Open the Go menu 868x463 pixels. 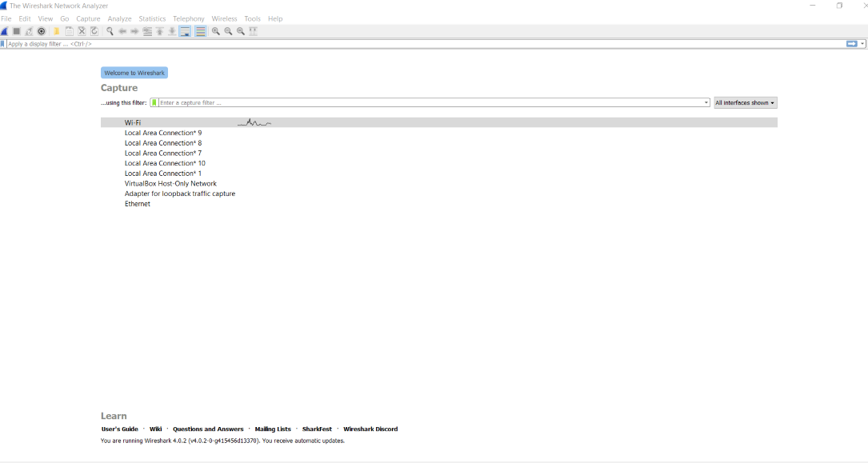[x=65, y=19]
